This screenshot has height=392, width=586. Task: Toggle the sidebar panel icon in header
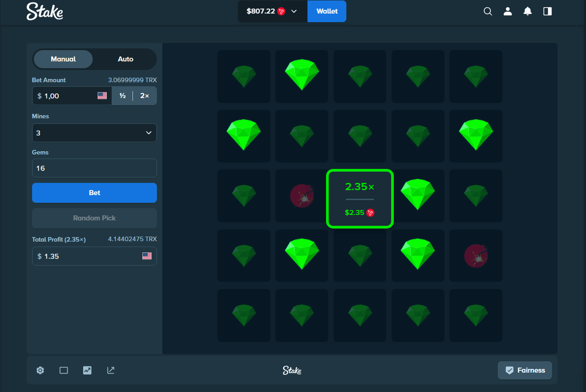[548, 11]
